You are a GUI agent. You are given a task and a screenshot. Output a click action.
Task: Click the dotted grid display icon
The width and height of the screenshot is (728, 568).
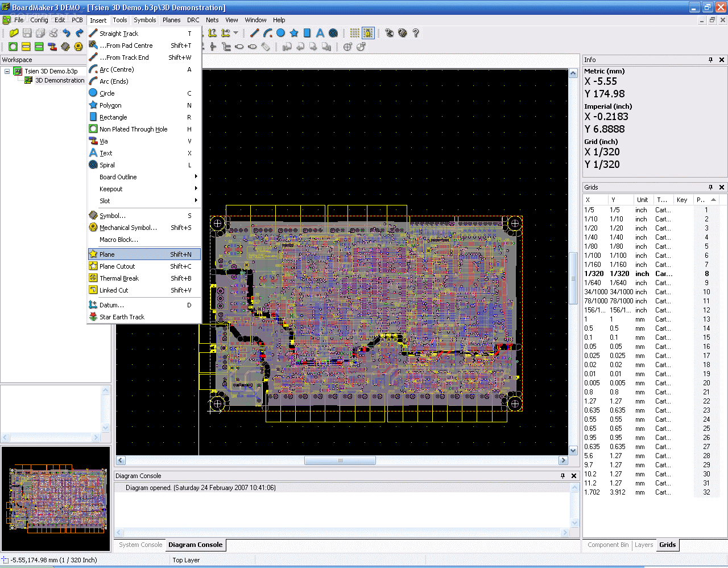(355, 33)
